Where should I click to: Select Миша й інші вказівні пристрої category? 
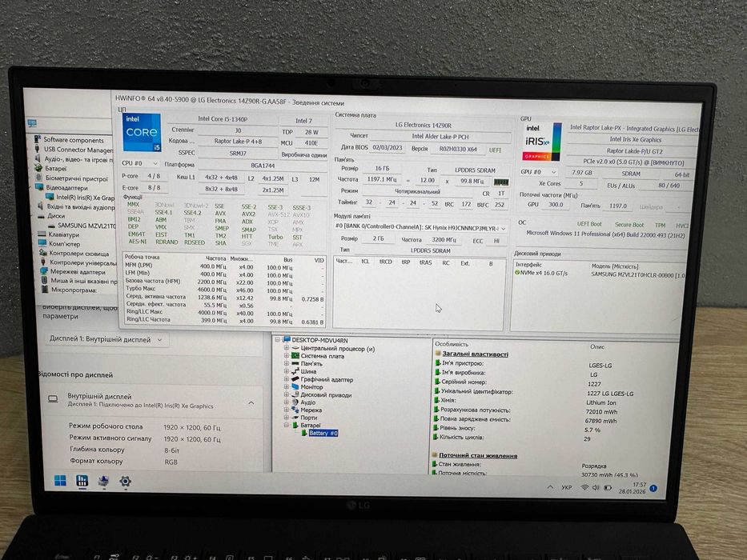84,281
